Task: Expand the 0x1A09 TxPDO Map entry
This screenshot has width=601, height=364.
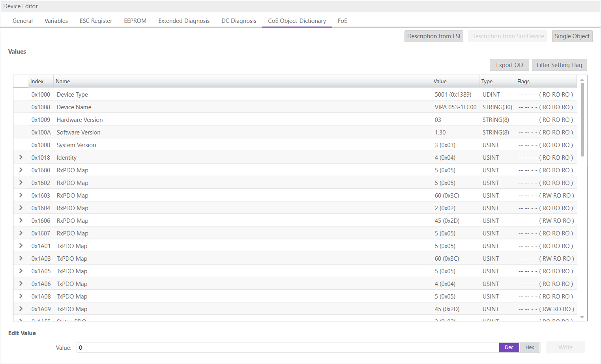Action: 21,309
